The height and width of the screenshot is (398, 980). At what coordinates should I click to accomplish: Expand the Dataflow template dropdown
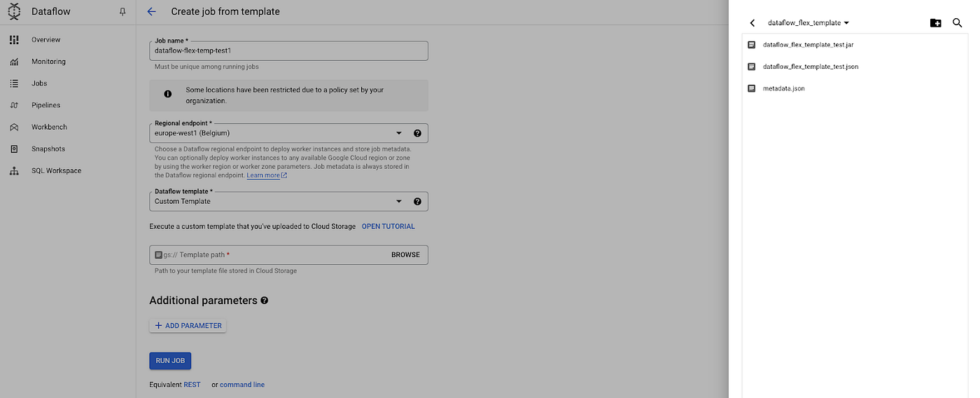[399, 201]
